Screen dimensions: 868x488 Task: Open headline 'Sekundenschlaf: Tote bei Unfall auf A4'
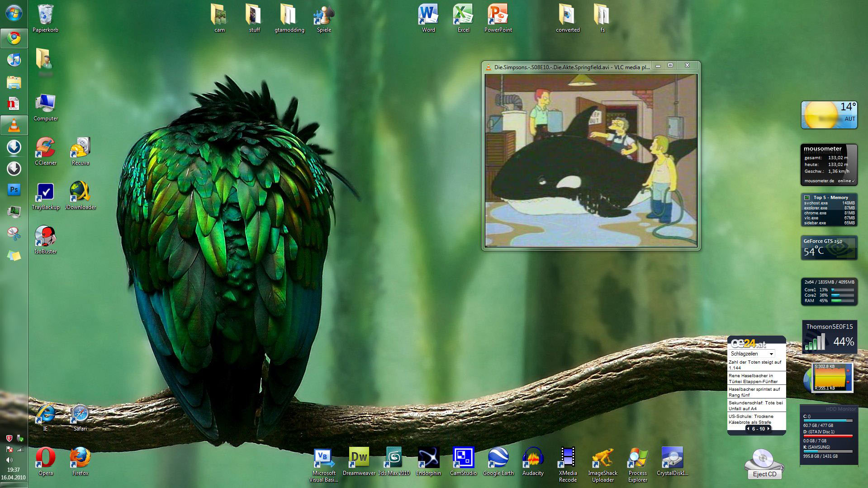[x=755, y=405]
